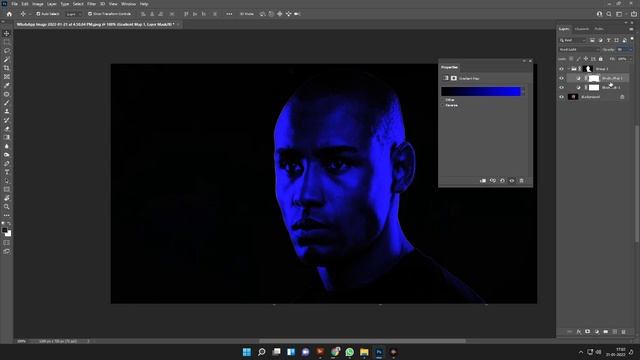Select the Eyedropper tool
The height and width of the screenshot is (360, 640).
tap(7, 85)
